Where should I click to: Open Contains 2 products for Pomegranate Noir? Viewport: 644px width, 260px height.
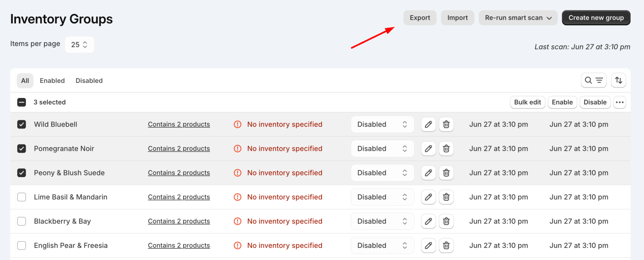[179, 148]
